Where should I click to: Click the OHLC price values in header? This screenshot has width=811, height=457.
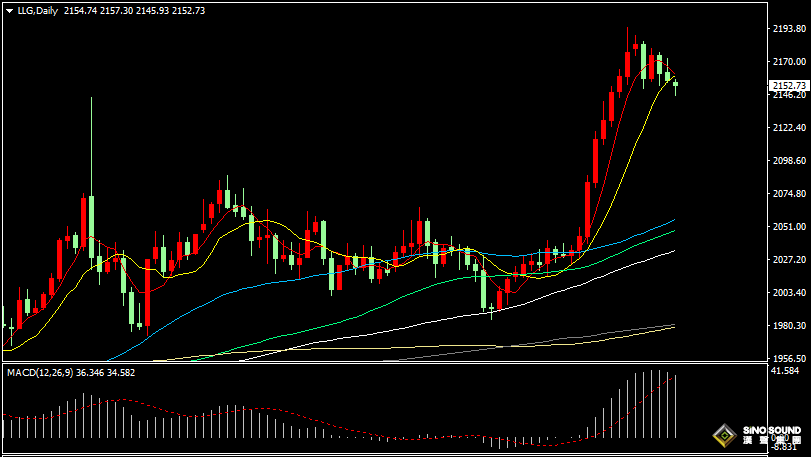(x=133, y=10)
